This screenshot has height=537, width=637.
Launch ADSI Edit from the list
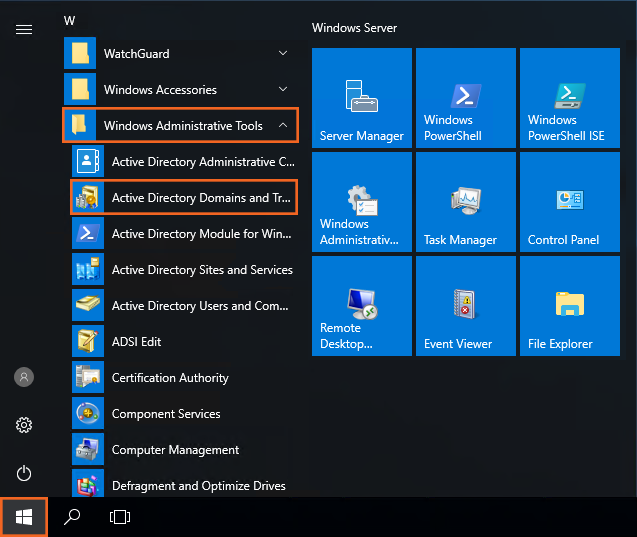[136, 342]
